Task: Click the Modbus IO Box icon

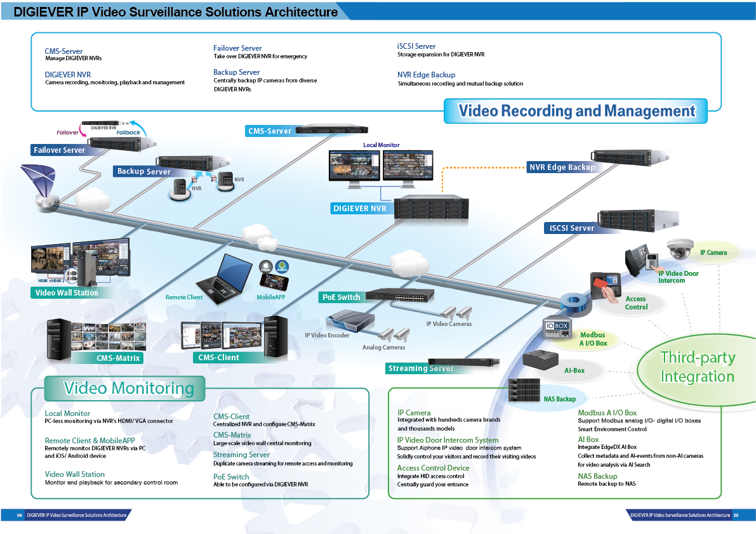Action: [557, 328]
